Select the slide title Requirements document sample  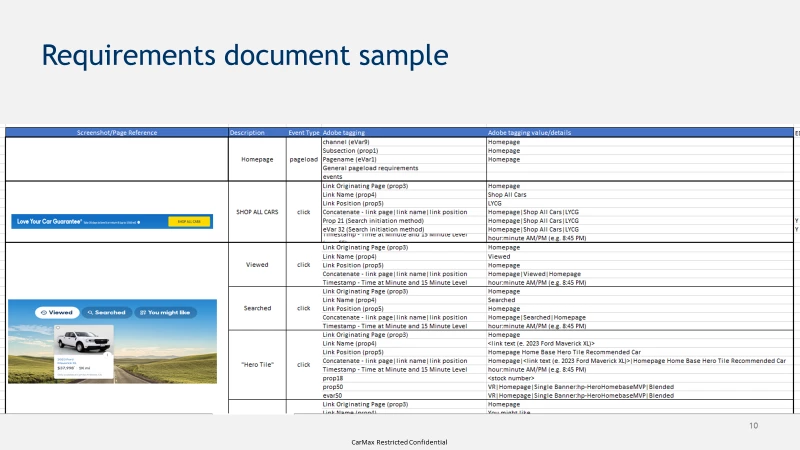pos(245,55)
